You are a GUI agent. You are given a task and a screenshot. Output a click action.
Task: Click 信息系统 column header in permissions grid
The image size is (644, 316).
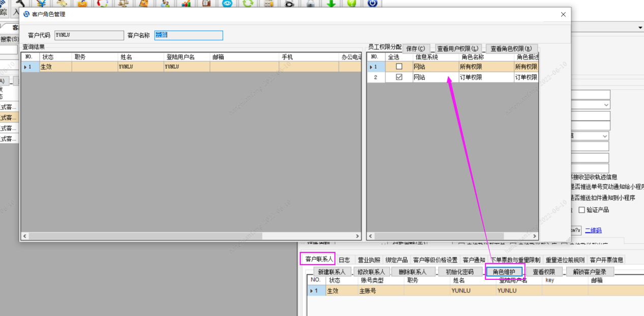point(435,57)
